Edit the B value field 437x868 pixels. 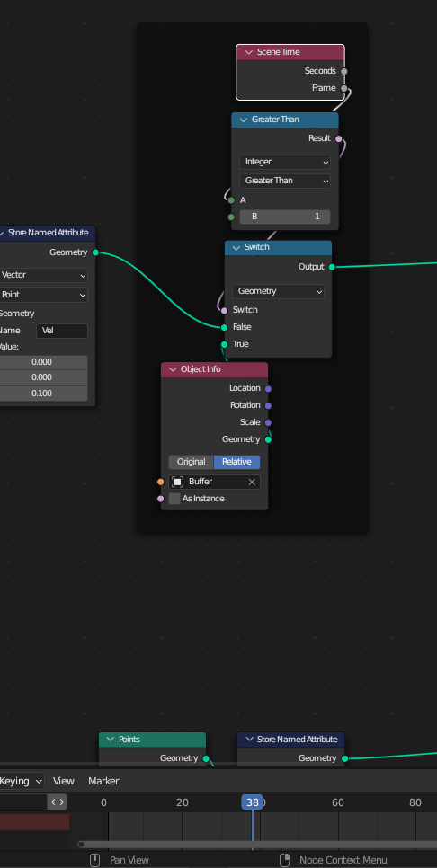pyautogui.click(x=285, y=217)
